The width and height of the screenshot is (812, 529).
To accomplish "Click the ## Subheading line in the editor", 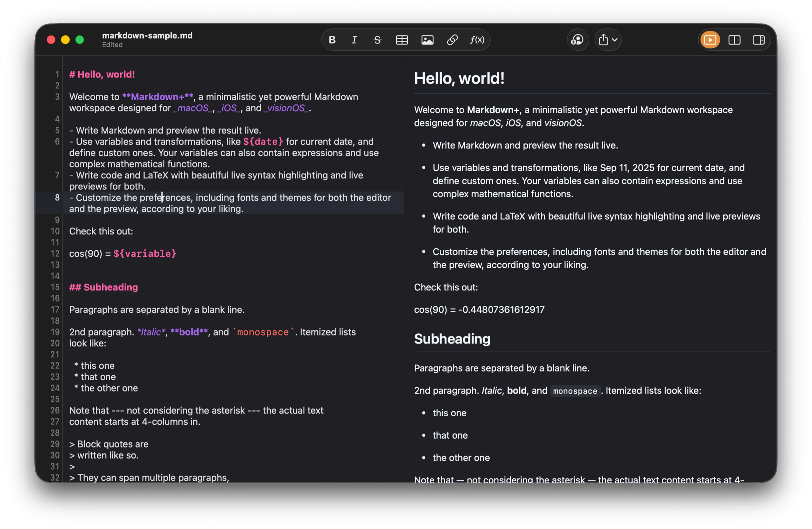I will [104, 288].
